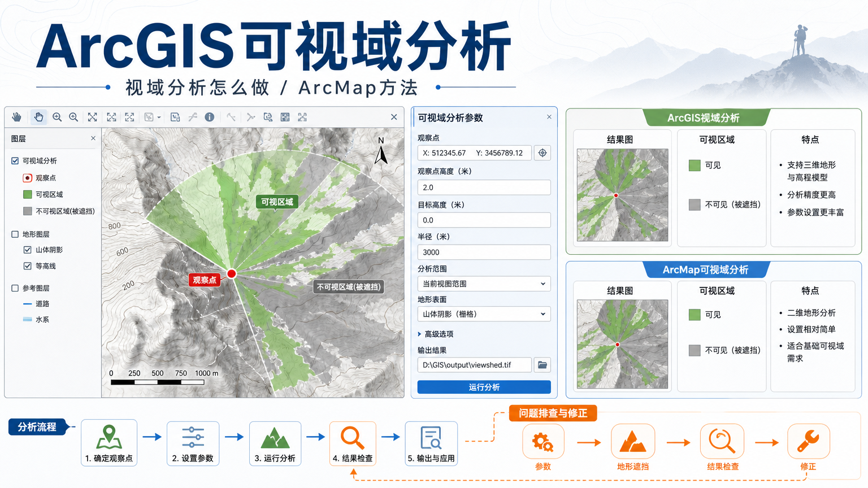
Task: Click the grey 不可视区域(被遮挡) map label
Action: (349, 287)
